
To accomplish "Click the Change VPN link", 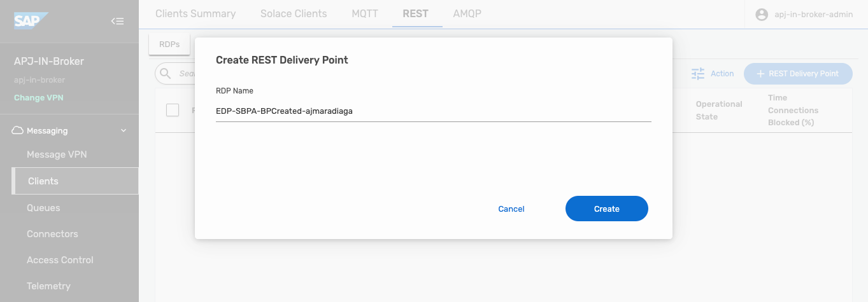I will (x=38, y=98).
